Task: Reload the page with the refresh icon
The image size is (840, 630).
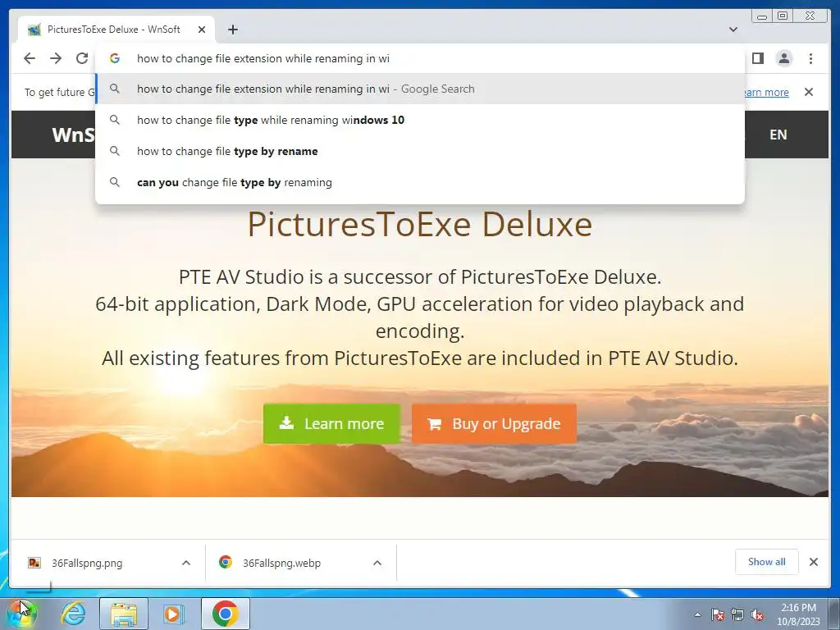Action: 82,58
